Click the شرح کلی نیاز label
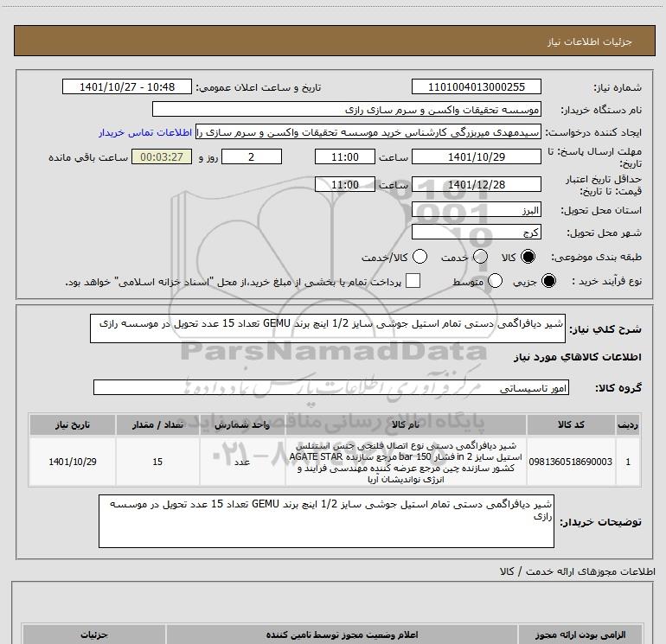The height and width of the screenshot is (644, 666). pos(605,329)
